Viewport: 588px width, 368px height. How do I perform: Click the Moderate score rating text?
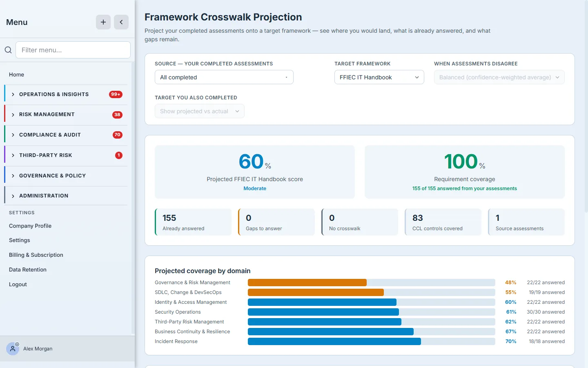[255, 188]
